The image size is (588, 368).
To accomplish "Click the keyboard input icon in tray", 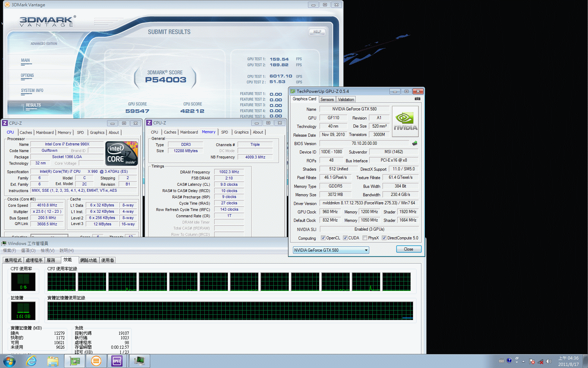I will (x=502, y=361).
